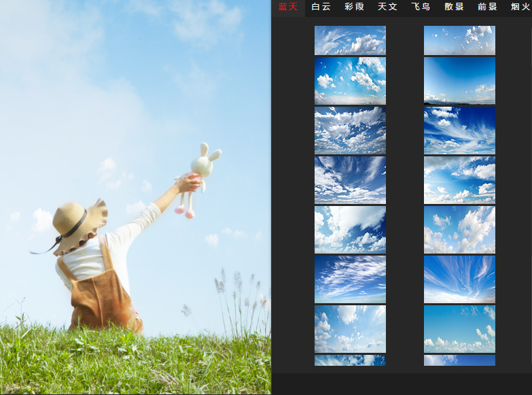This screenshot has height=395, width=532.
Task: Switch to the 烟火 tab
Action: (x=521, y=7)
